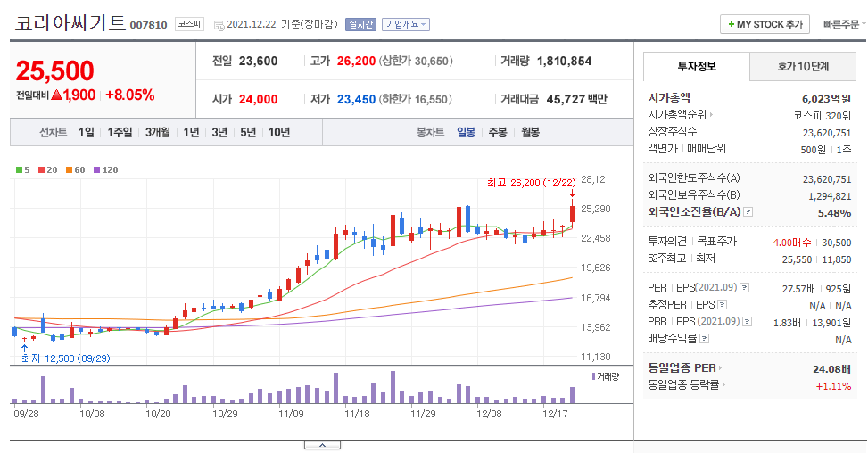Click the 고가 value 26,200
The height and width of the screenshot is (453, 868).
click(356, 61)
